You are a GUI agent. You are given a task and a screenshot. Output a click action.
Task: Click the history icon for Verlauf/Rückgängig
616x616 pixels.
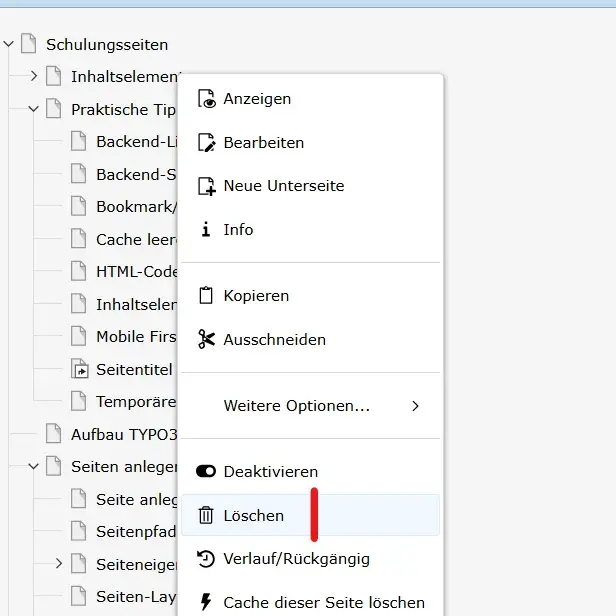coord(206,559)
